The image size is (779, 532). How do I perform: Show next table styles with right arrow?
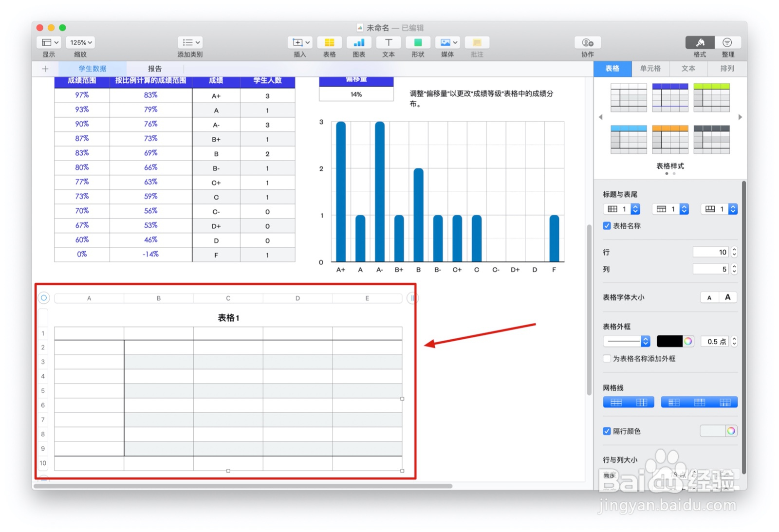point(740,117)
